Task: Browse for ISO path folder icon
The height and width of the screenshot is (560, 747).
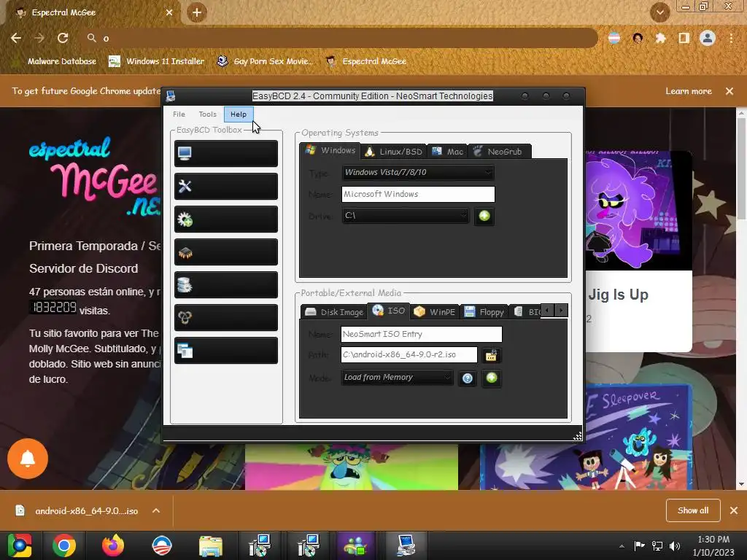Action: 491,355
